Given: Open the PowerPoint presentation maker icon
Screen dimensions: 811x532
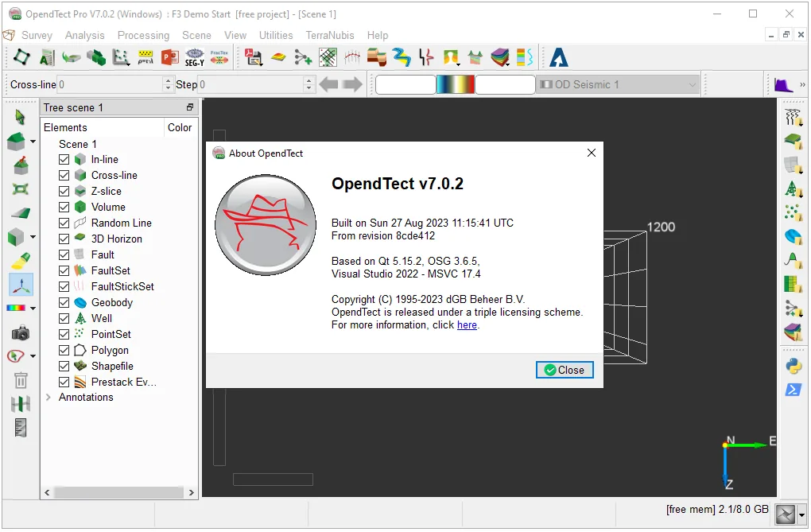Looking at the screenshot, I should point(169,57).
